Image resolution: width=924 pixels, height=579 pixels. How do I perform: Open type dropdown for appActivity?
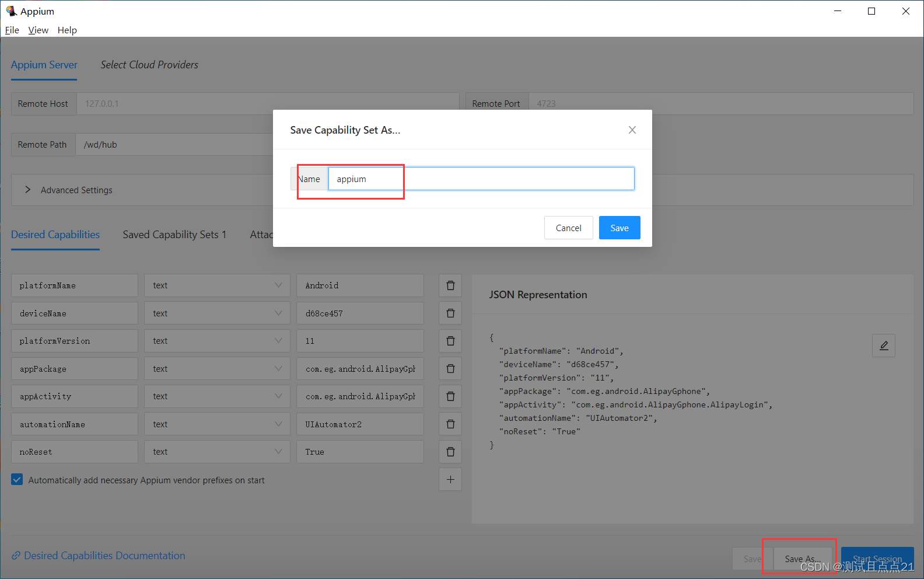[x=217, y=396]
